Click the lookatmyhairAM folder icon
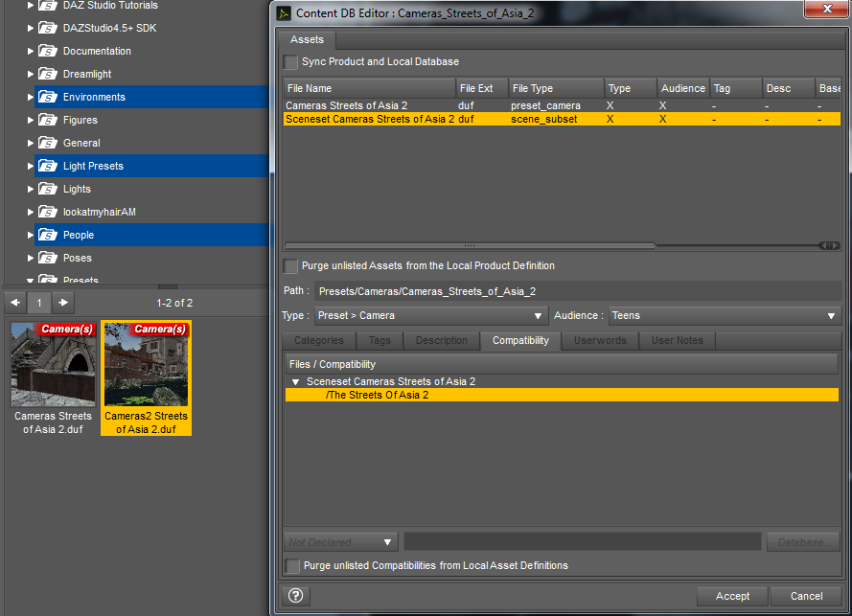The image size is (852, 616). click(x=48, y=212)
